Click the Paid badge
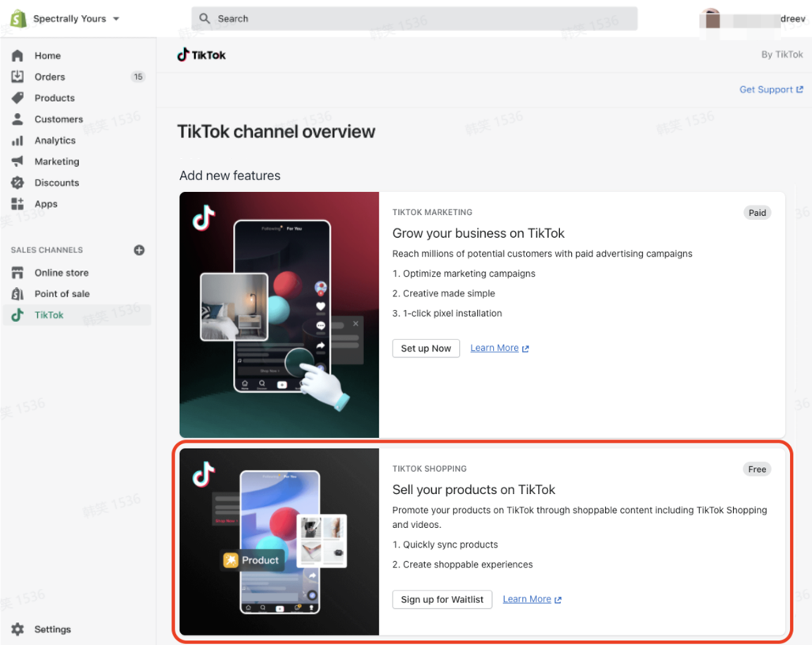This screenshot has width=812, height=645. tap(757, 213)
